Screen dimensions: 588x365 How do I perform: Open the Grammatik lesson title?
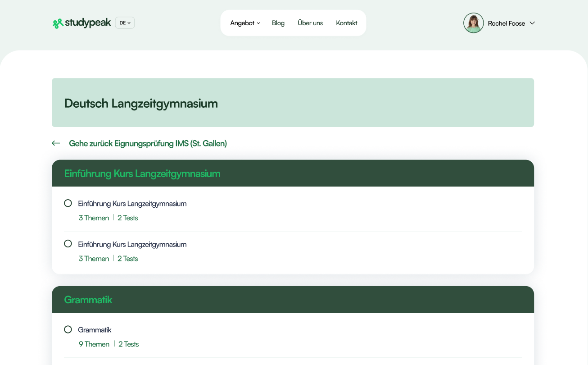pos(95,330)
